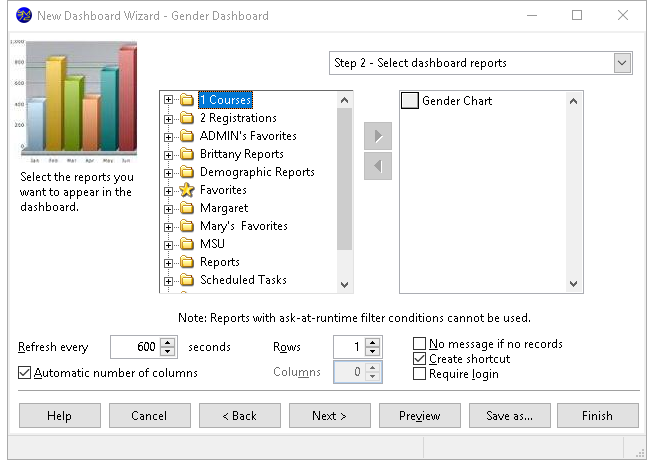Viewport: 654px width, 467px height.
Task: Expand the Brittany Reports tree node
Action: pos(168,155)
